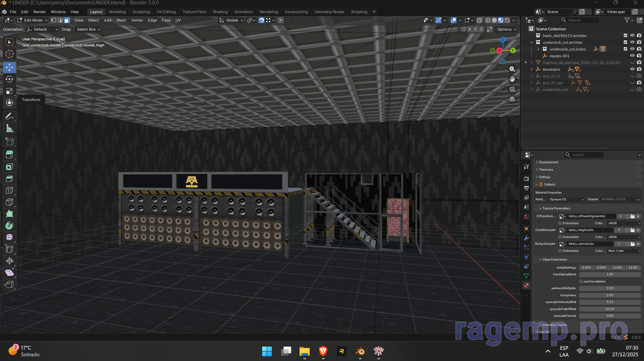Toggle camera view in the viewport
Viewport: 644px width, 361px height.
tap(512, 89)
